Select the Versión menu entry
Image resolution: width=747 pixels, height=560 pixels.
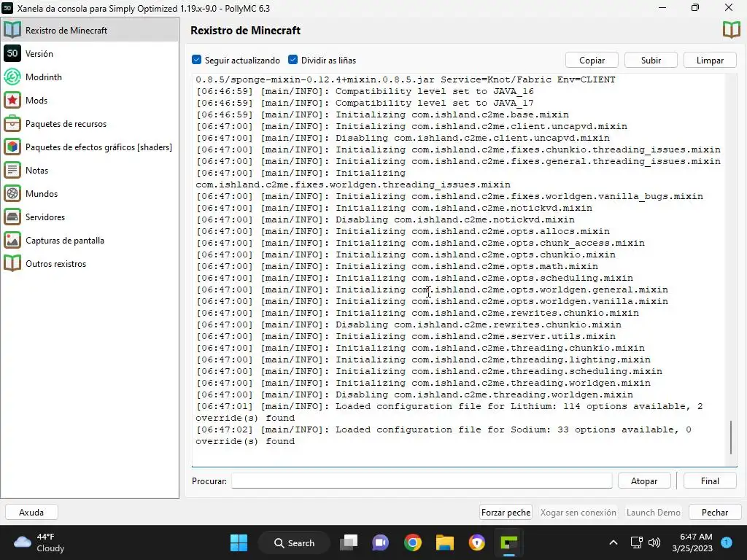pos(90,53)
